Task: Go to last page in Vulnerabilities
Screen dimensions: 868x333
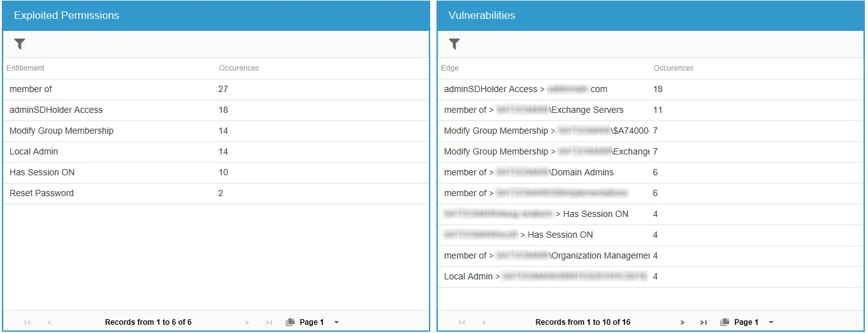Action: click(x=703, y=322)
